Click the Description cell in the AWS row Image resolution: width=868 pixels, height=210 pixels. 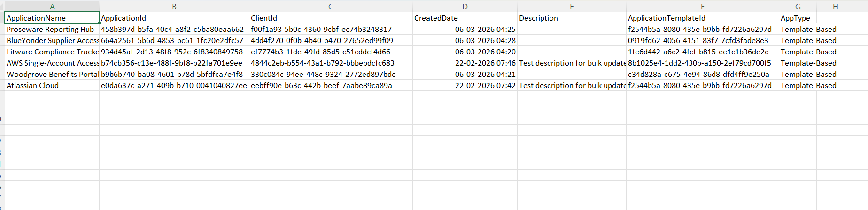click(572, 63)
